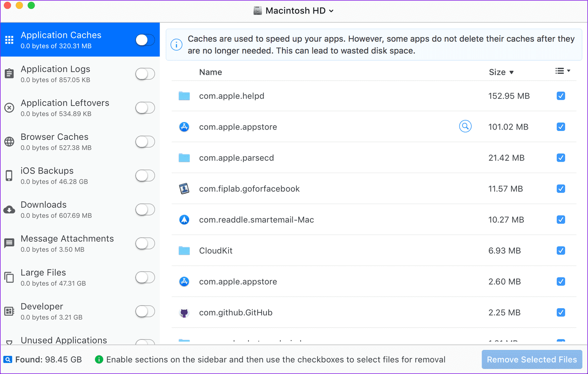Enable the Developer toggle
This screenshot has width=588, height=374.
click(x=145, y=312)
